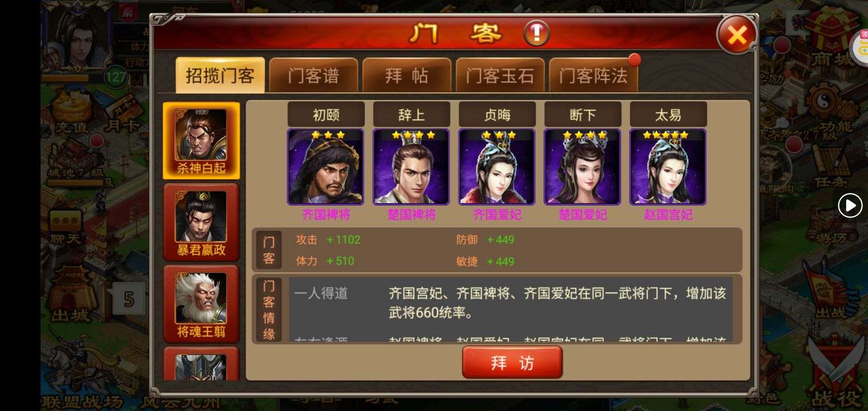Select the 暴君嬴政 general portrait
The width and height of the screenshot is (868, 411).
[x=201, y=223]
